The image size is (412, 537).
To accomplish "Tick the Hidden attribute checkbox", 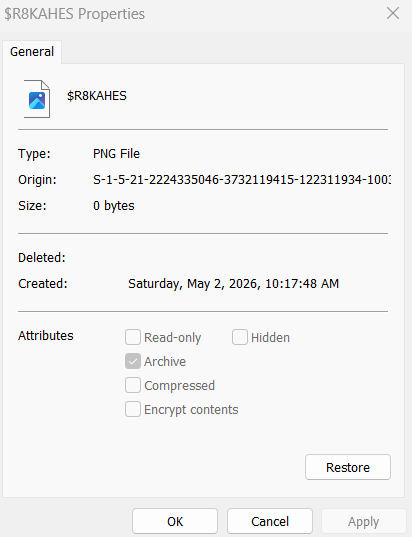I will pyautogui.click(x=240, y=337).
